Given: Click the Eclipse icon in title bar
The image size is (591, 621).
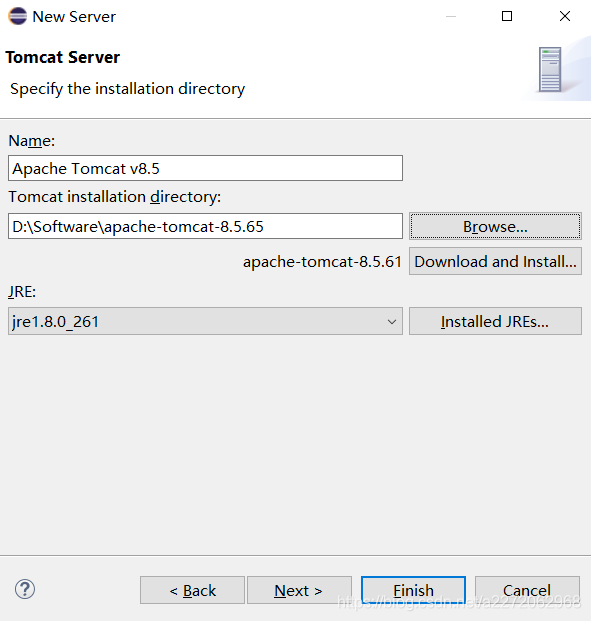Looking at the screenshot, I should point(17,16).
